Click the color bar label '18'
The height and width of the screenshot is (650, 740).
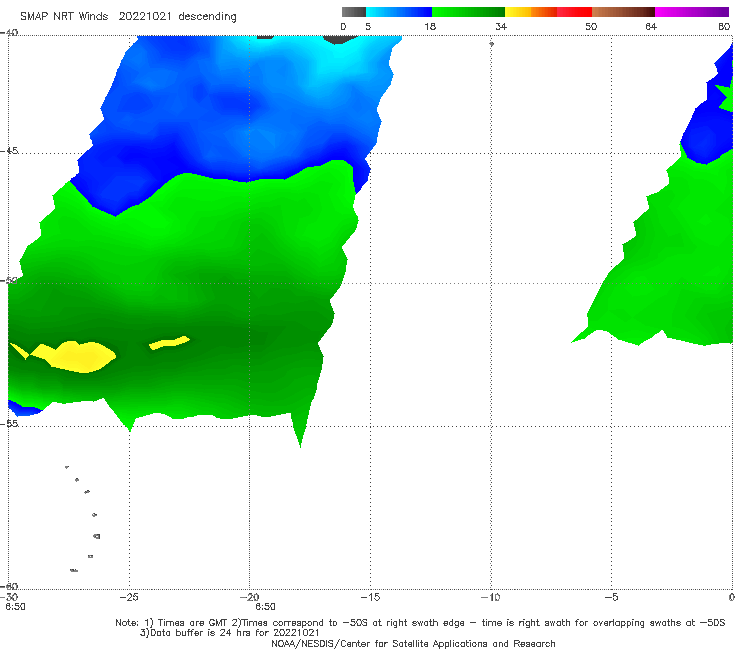coord(430,26)
